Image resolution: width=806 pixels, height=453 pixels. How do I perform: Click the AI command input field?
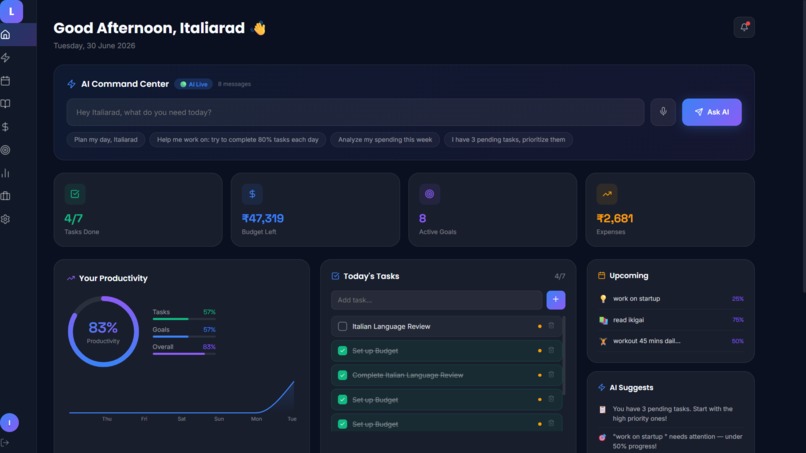(355, 112)
